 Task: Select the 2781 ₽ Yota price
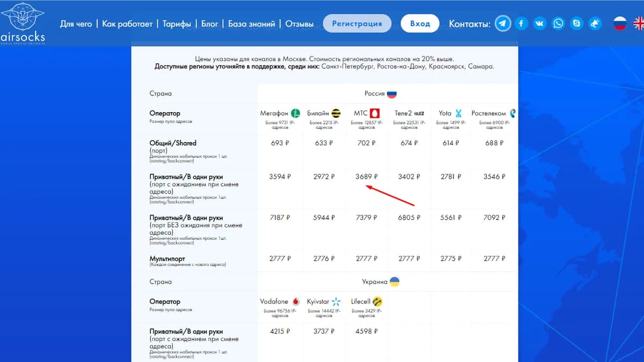[x=451, y=176]
